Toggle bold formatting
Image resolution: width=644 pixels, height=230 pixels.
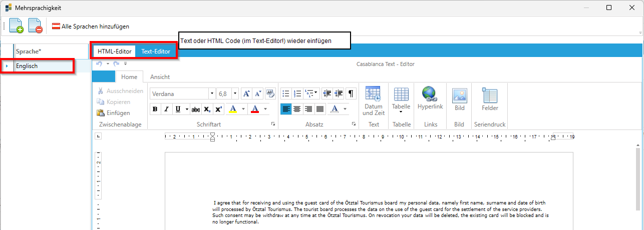(x=155, y=109)
